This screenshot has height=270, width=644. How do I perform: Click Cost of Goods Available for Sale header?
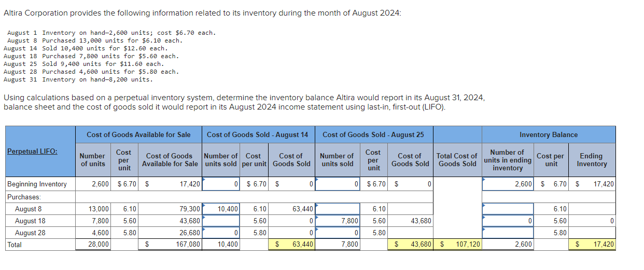point(138,134)
